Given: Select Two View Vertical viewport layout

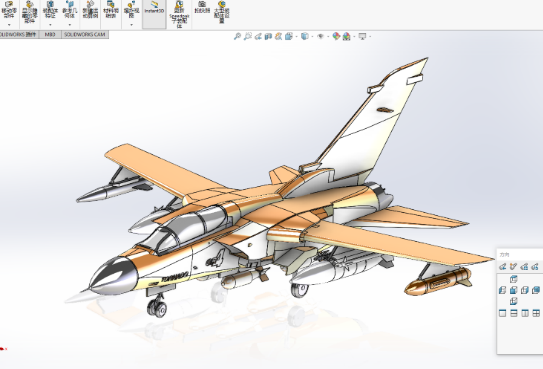Looking at the screenshot, I should tap(525, 313).
